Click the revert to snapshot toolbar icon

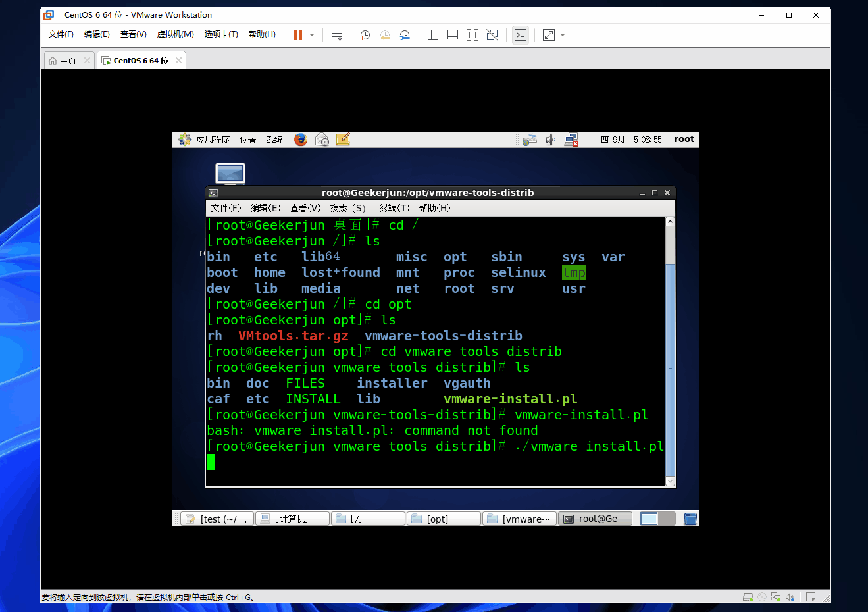click(385, 35)
